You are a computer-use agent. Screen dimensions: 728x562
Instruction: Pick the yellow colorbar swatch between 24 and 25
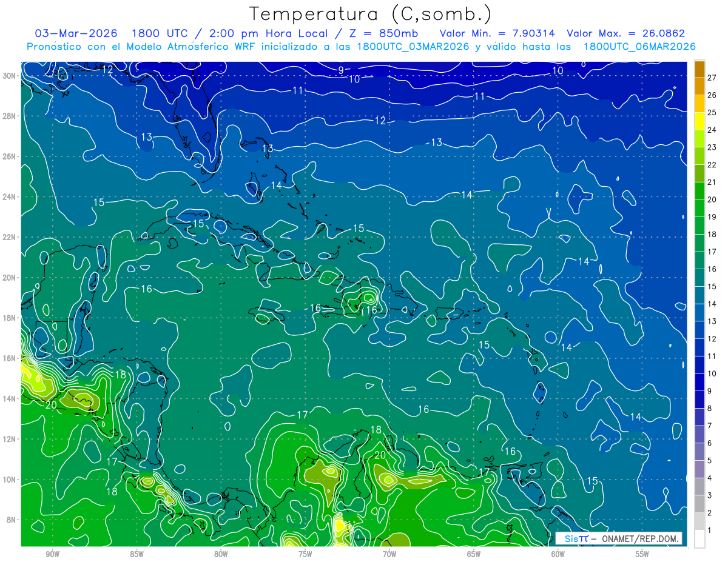click(699, 121)
